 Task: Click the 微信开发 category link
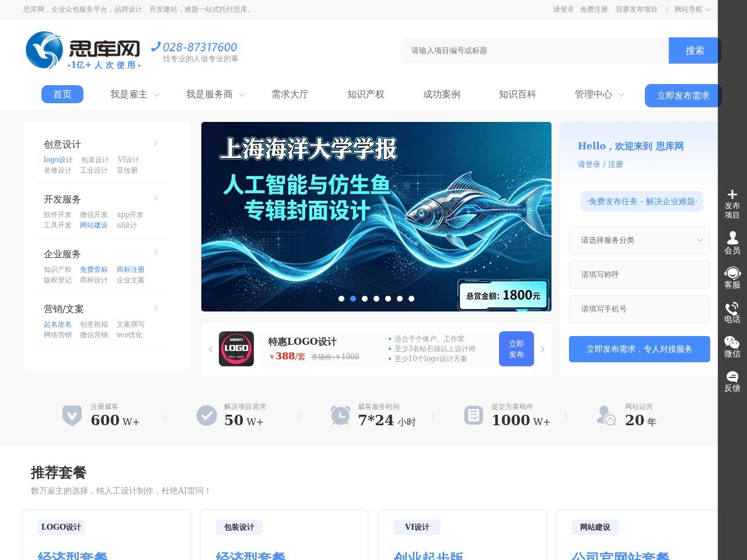(x=94, y=215)
